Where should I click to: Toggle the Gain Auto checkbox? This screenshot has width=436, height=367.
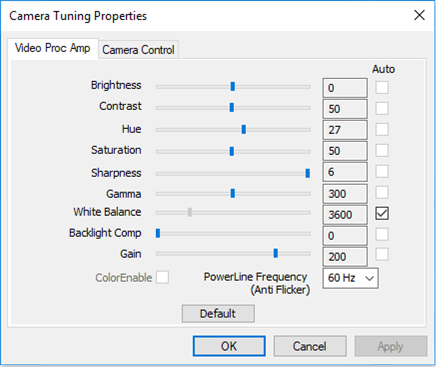382,255
